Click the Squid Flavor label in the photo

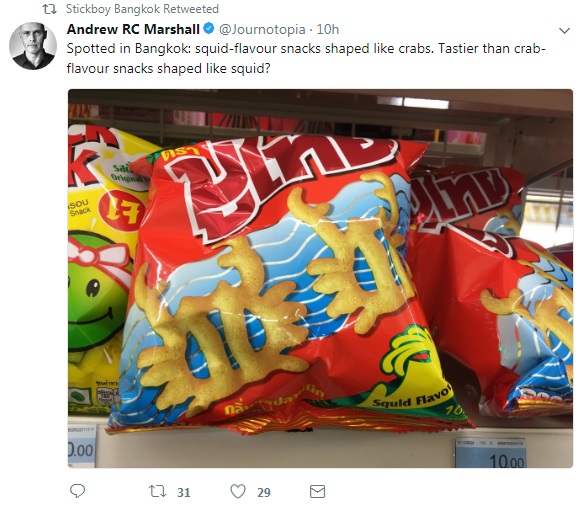pyautogui.click(x=412, y=398)
